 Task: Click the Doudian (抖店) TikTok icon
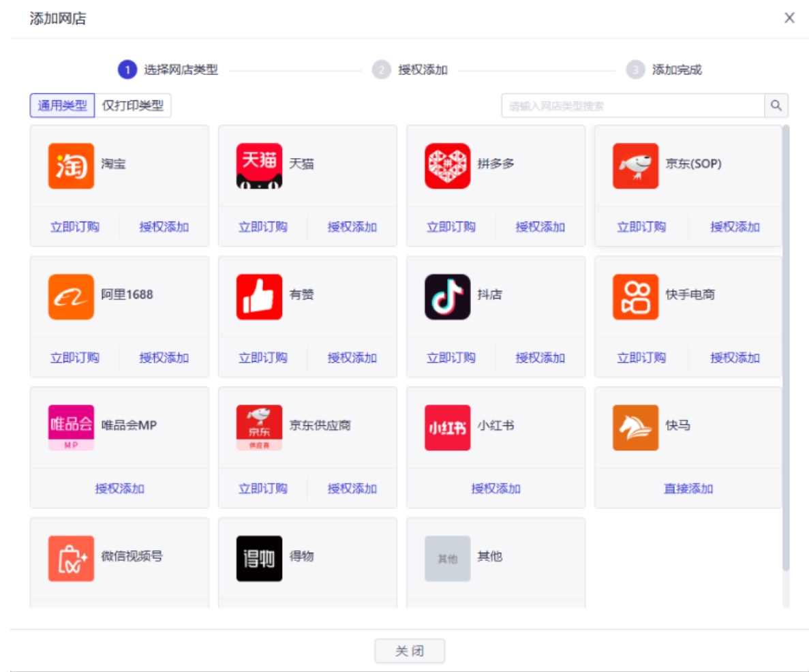[447, 296]
